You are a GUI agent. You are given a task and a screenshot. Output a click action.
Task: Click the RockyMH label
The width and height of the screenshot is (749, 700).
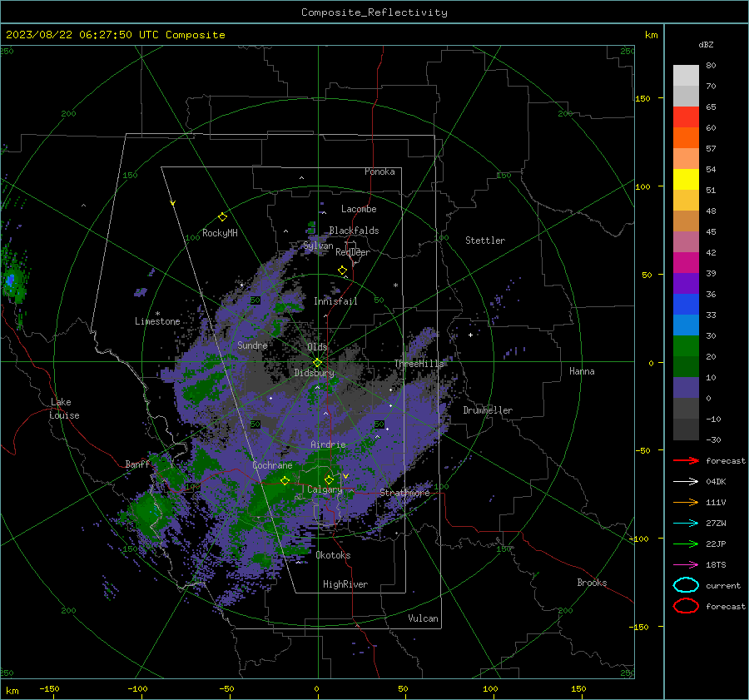pos(220,233)
